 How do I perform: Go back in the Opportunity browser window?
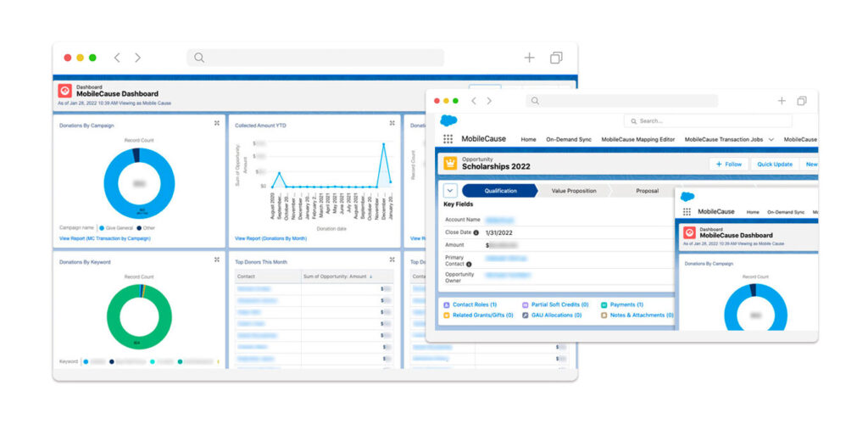[x=473, y=101]
